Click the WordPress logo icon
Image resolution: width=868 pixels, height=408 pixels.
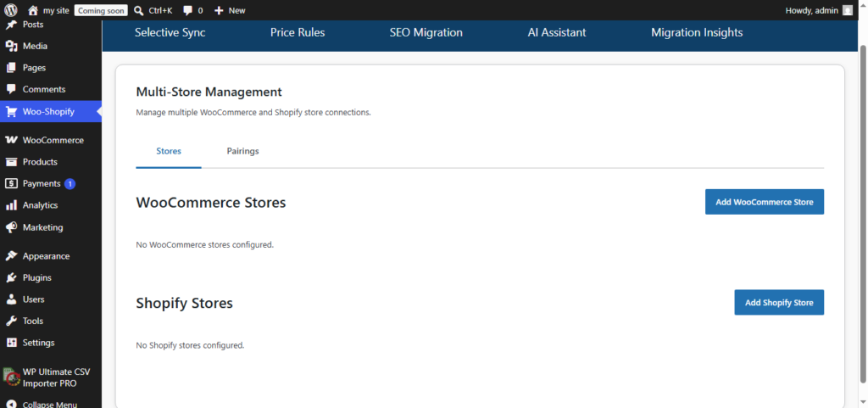[x=10, y=10]
